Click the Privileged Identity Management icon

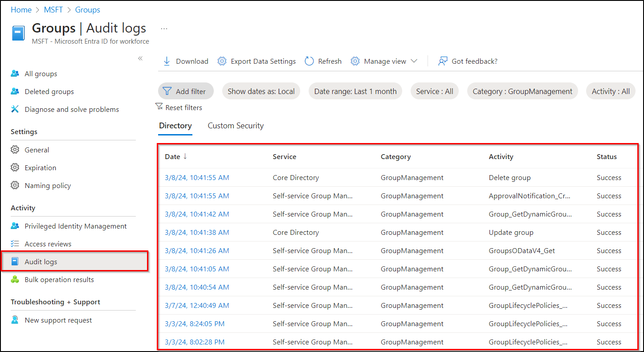(x=15, y=226)
